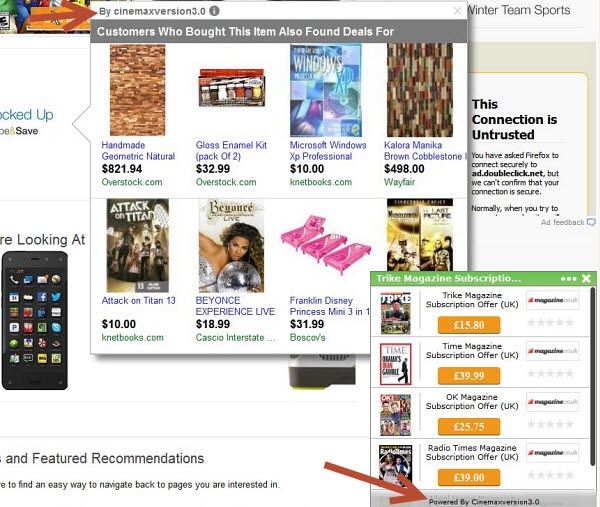The image size is (600, 507).
Task: Click the £25.75 OK Magazine price button
Action: [x=469, y=427]
